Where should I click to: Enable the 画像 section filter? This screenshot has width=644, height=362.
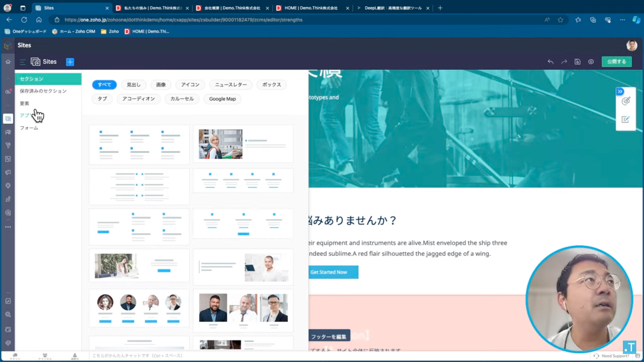(161, 85)
